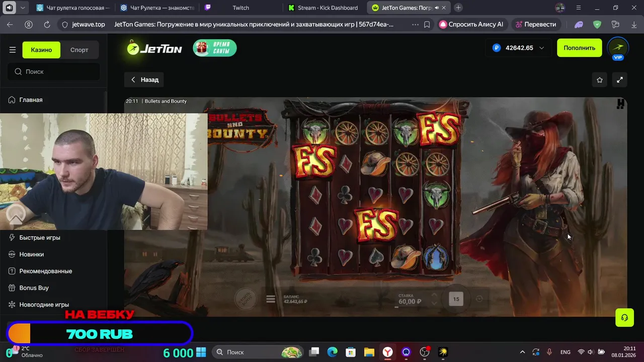Viewport: 644px width, 362px height.
Task: Mute the JetTon Games tab audio
Action: (437, 8)
